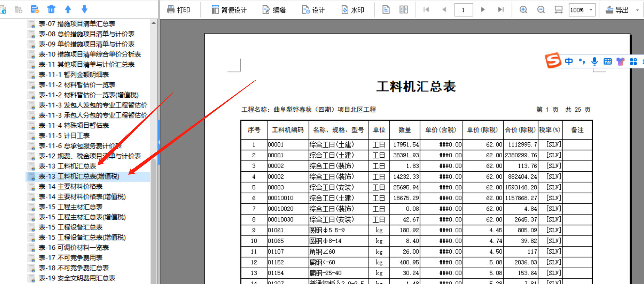
Task: Switch to single page view icon
Action: pos(386,10)
